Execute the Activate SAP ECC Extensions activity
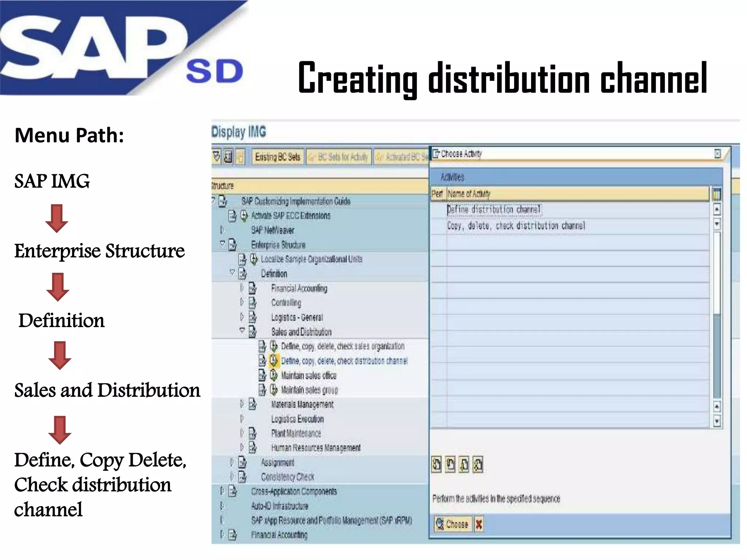Screen dimensions: 747x560 click(x=244, y=216)
